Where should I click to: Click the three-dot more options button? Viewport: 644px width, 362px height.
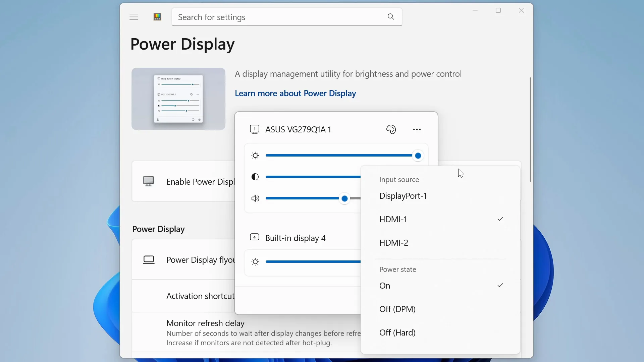(x=417, y=129)
